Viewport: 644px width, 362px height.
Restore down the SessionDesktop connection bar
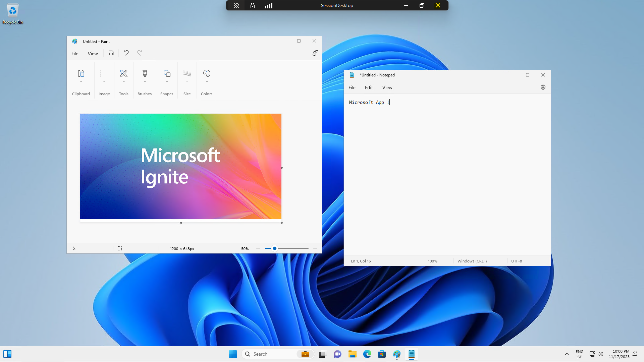422,5
